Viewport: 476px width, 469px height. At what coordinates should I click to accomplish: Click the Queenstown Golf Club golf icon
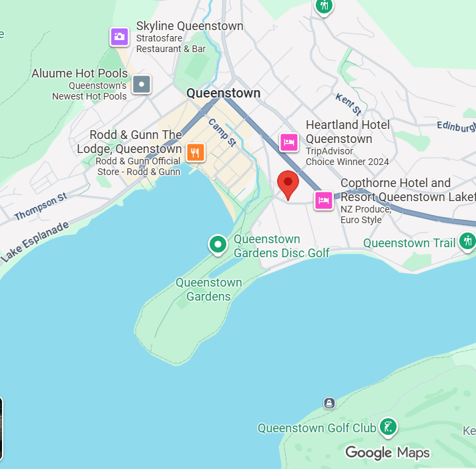click(389, 427)
